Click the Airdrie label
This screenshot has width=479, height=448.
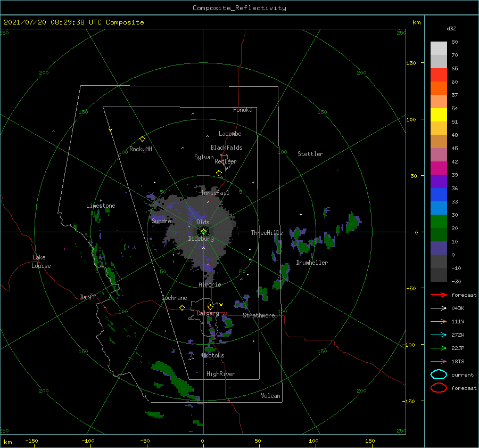(x=210, y=284)
